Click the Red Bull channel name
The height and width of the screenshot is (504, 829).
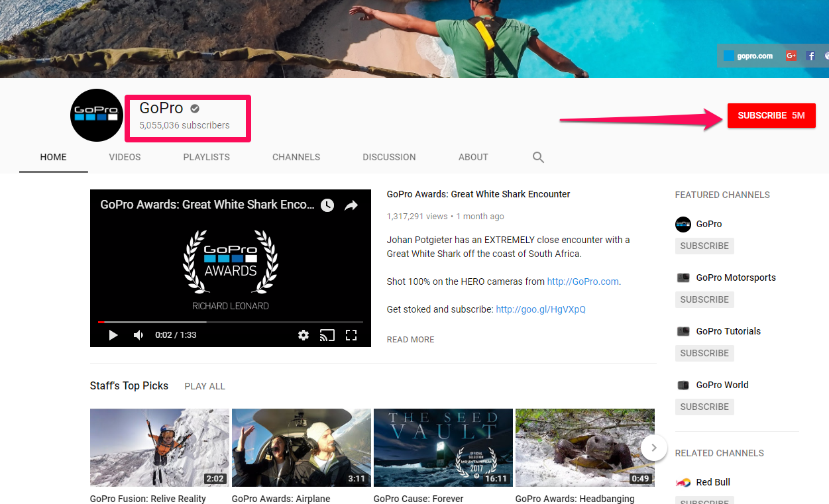tap(713, 482)
